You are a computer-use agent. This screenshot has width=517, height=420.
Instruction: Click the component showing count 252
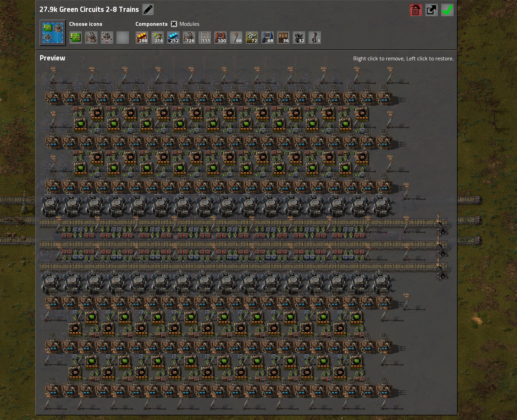tap(173, 37)
